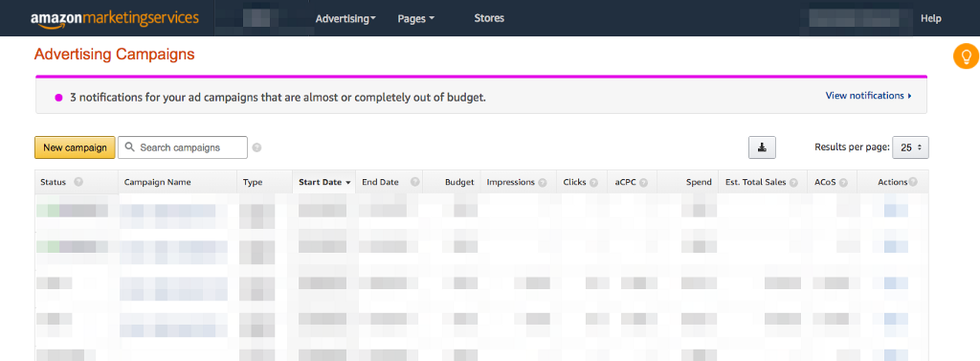Sort by the End Date column header

tap(380, 182)
